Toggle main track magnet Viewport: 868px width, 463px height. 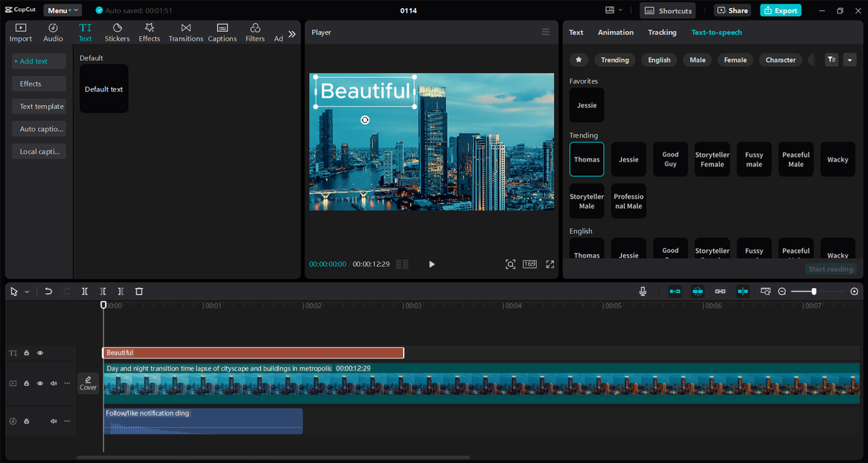(675, 291)
